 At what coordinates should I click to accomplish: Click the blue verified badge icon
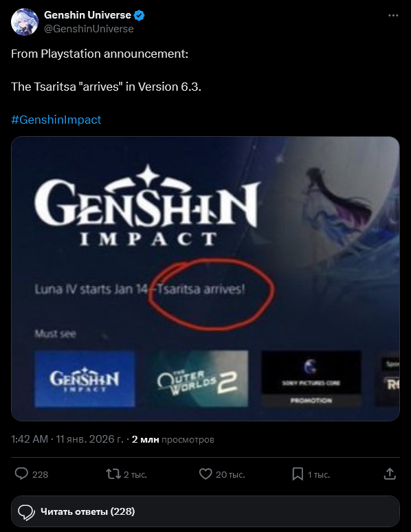tap(139, 15)
